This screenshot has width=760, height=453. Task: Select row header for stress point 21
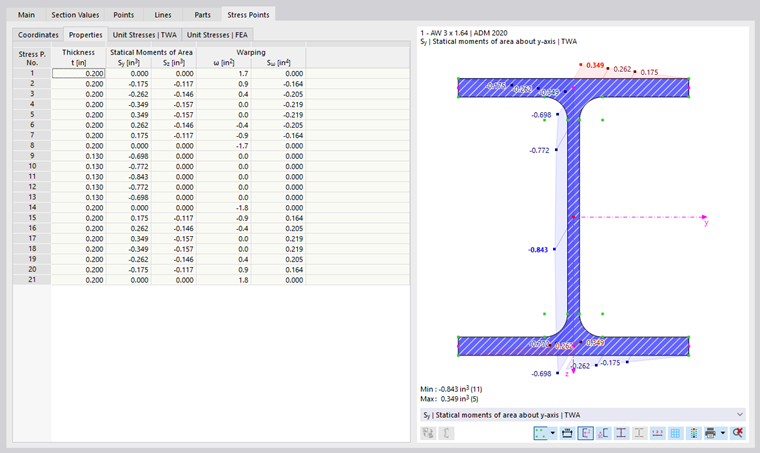pyautogui.click(x=32, y=280)
